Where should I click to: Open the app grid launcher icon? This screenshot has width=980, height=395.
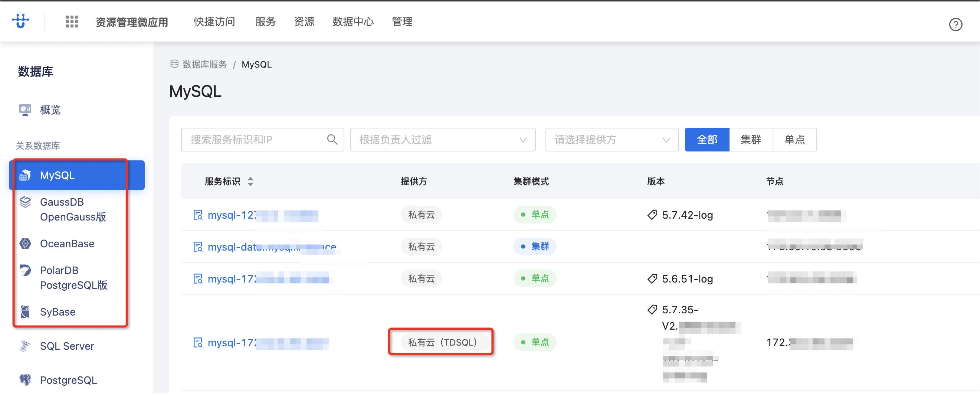pos(72,22)
